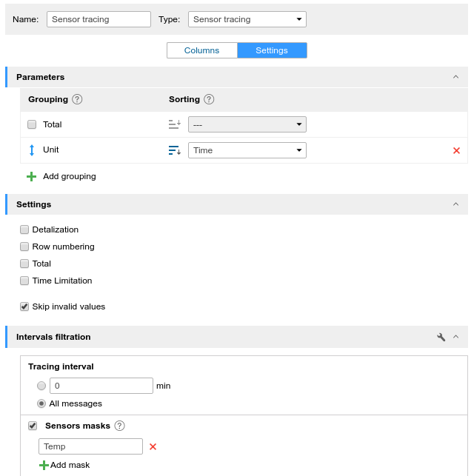Delete the Temp sensor mask
Image resolution: width=474 pixels, height=476 pixels.
point(153,446)
